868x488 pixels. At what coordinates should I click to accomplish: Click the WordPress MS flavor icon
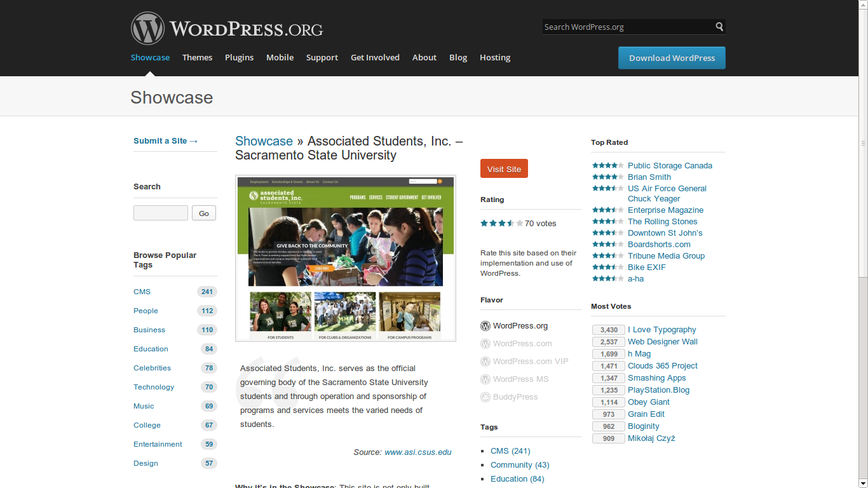tap(485, 379)
